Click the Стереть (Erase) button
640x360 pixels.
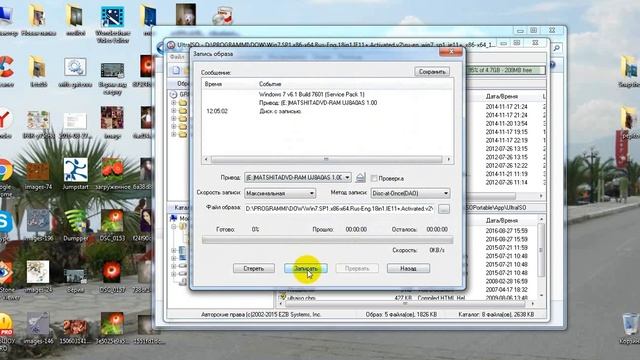(x=254, y=269)
